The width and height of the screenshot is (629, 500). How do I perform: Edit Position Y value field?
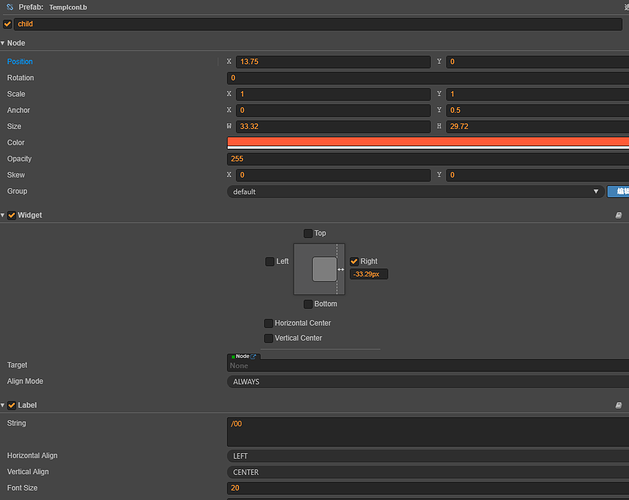point(538,62)
